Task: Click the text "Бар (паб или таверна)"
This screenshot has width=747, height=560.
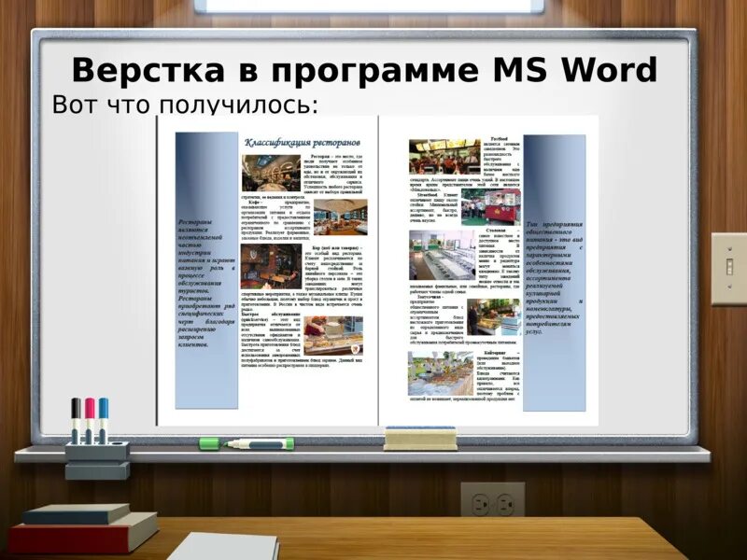Action: click(x=335, y=248)
